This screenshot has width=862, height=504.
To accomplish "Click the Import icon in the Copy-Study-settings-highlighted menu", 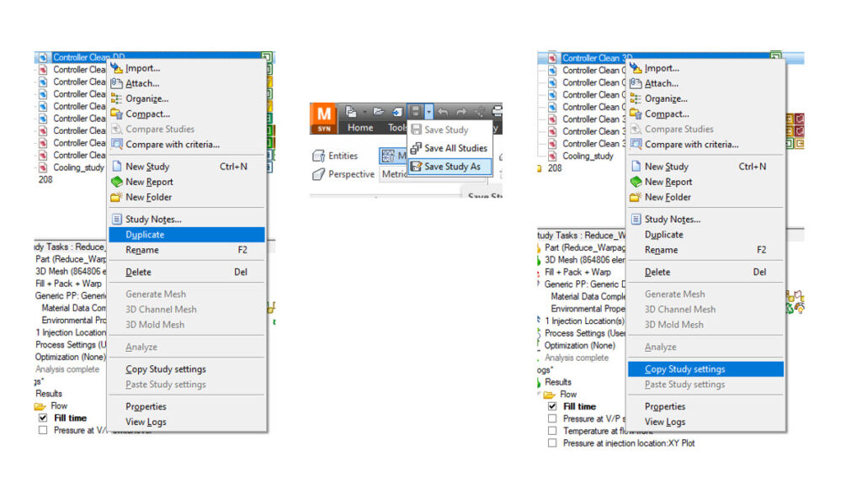I will [636, 68].
